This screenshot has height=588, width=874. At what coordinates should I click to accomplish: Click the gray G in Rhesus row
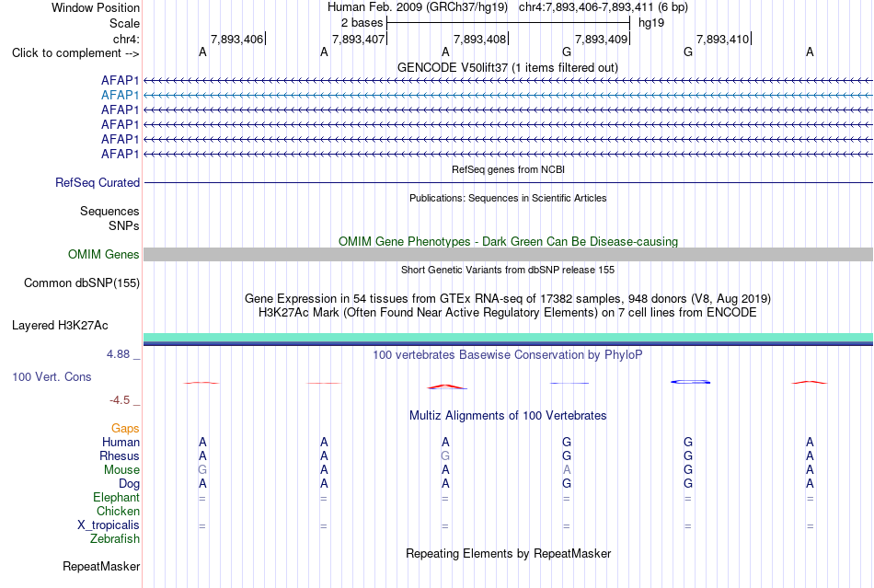tap(444, 455)
